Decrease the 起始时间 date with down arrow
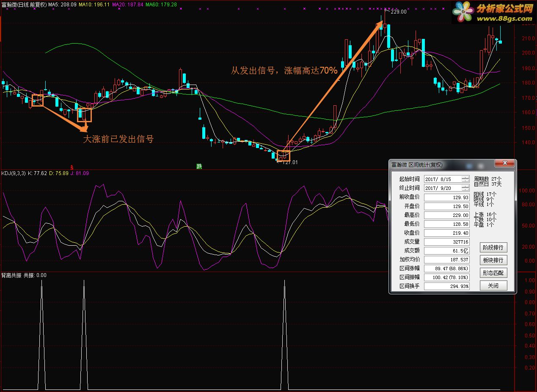This screenshot has height=392, width=537. (465, 181)
